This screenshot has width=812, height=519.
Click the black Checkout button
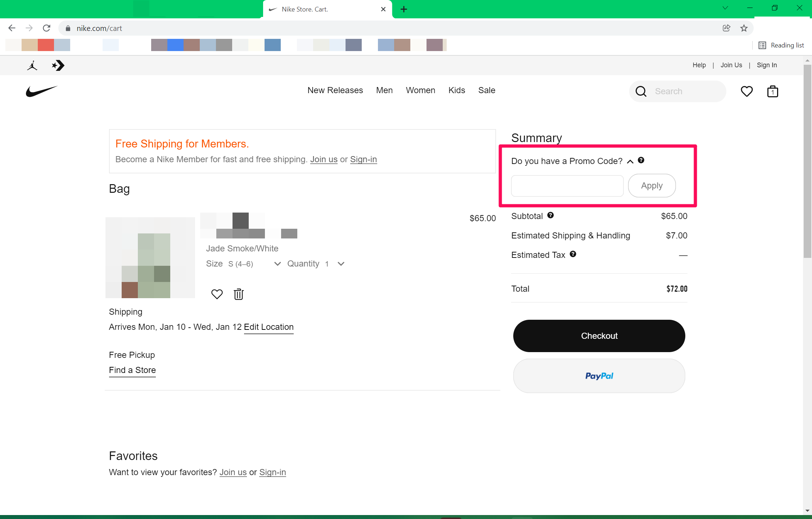[x=599, y=336]
